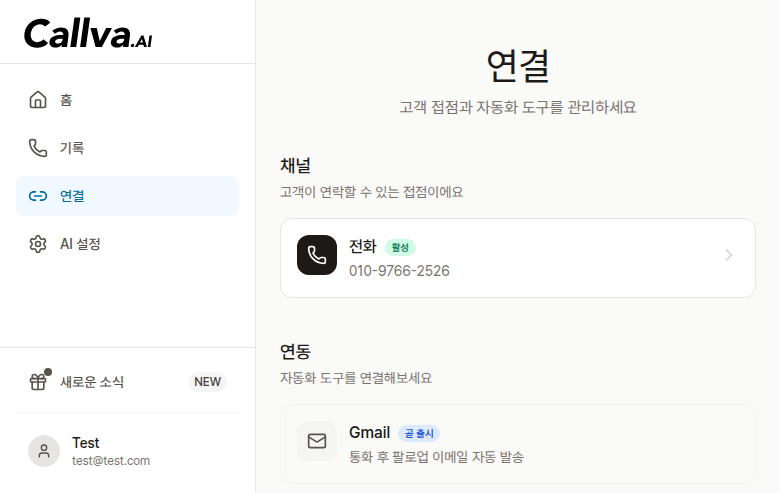Click the Test user avatar icon
Viewport: 780px width, 493px height.
coord(44,451)
